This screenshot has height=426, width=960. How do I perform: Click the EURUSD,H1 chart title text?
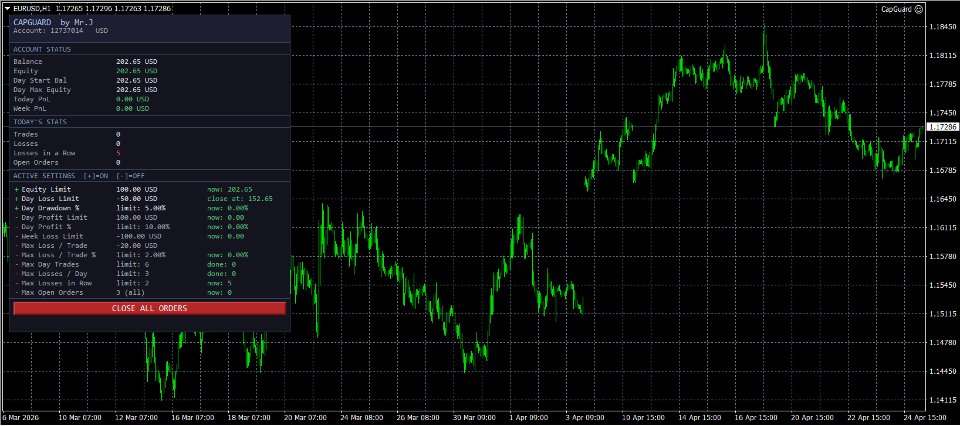click(x=32, y=9)
